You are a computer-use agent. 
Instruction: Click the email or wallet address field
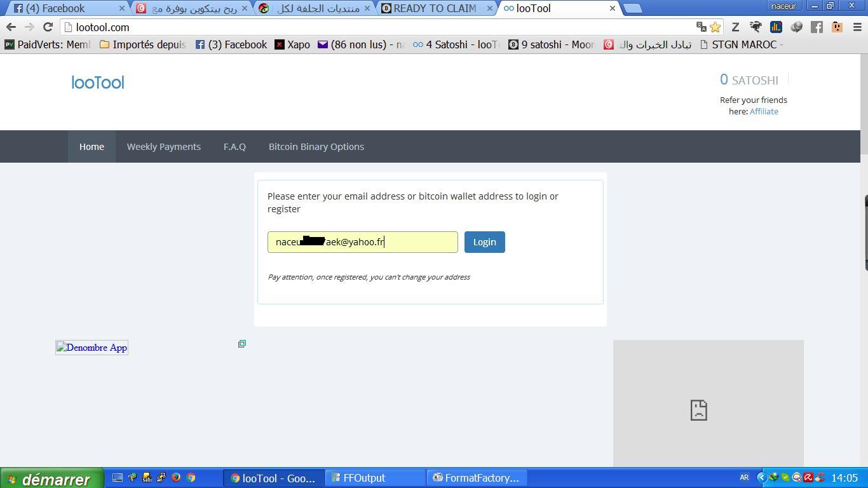363,242
